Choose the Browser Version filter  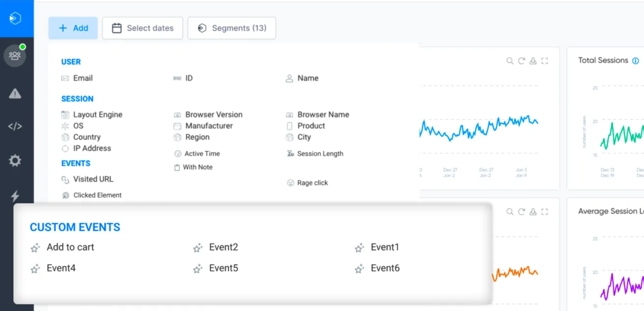click(x=208, y=115)
